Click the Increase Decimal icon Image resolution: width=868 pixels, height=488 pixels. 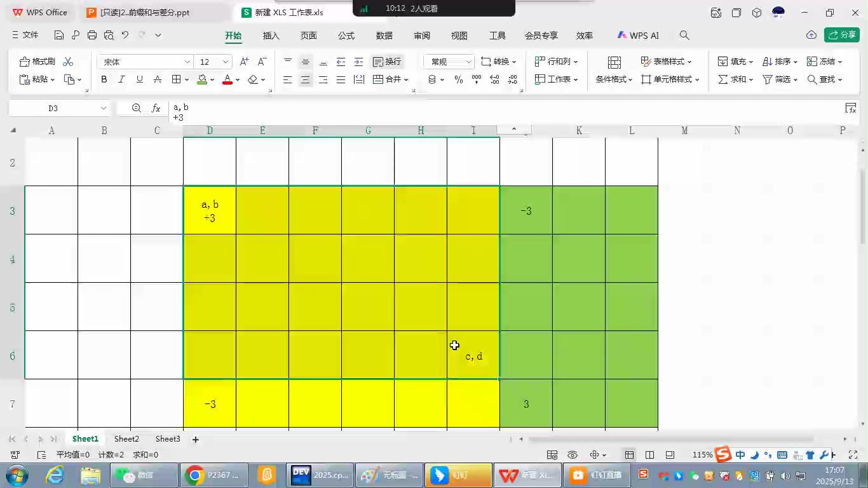click(x=494, y=79)
